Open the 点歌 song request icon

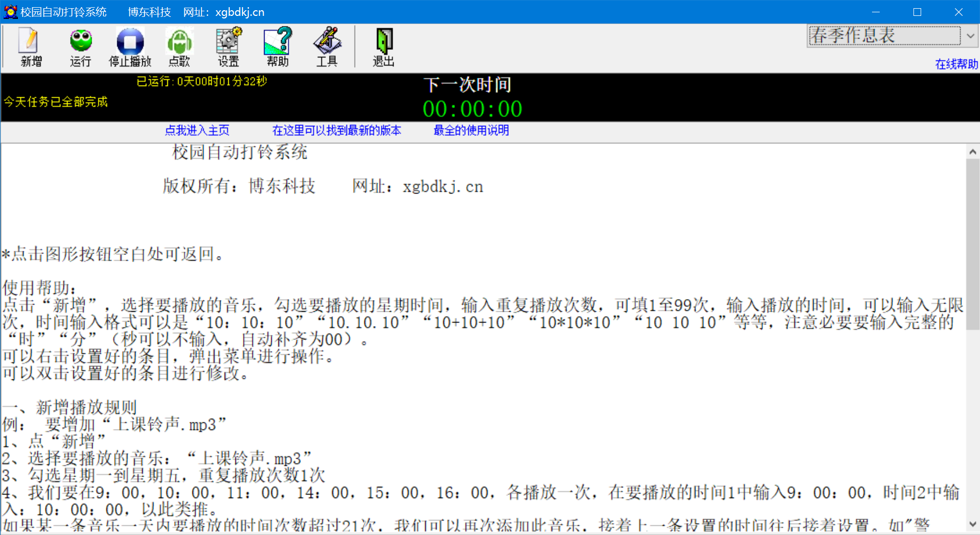179,47
